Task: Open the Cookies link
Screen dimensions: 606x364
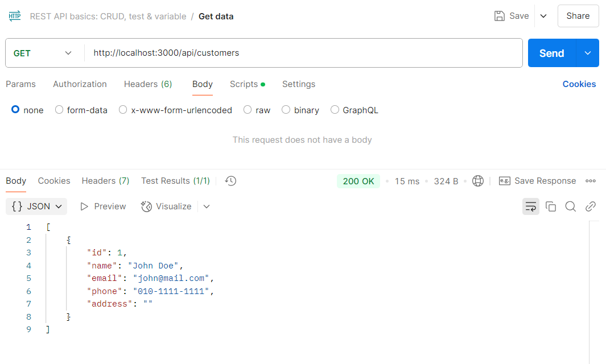Action: pos(579,84)
